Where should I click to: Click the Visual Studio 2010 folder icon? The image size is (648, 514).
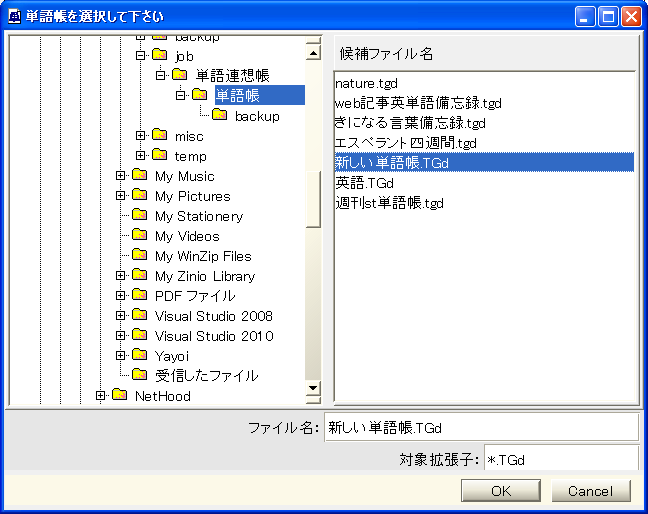pos(140,334)
